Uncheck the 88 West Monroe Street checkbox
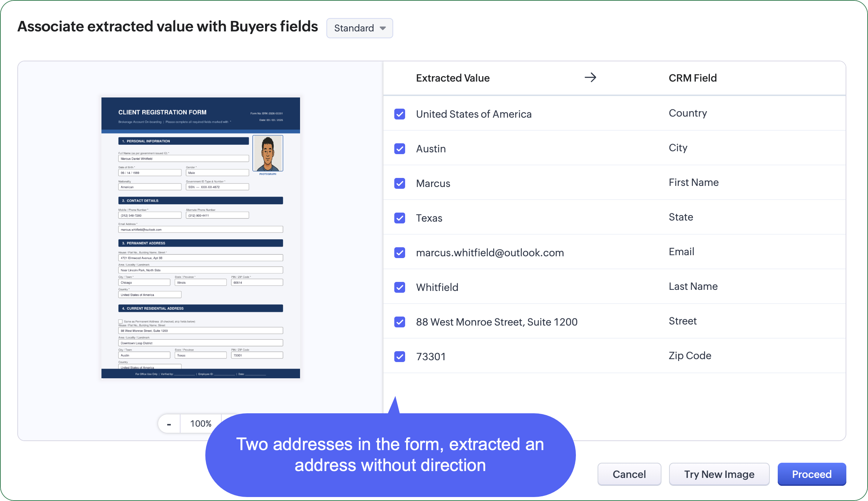The height and width of the screenshot is (501, 868). point(400,322)
